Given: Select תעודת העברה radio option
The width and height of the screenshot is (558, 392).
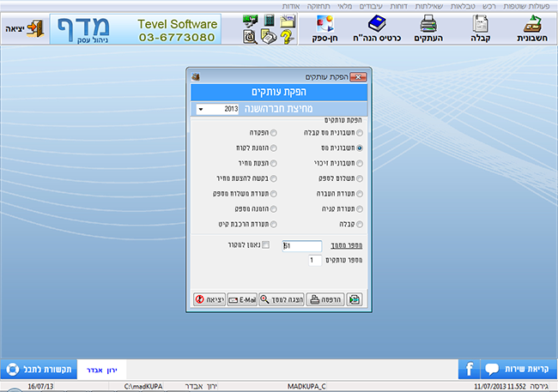Looking at the screenshot, I should (x=359, y=194).
